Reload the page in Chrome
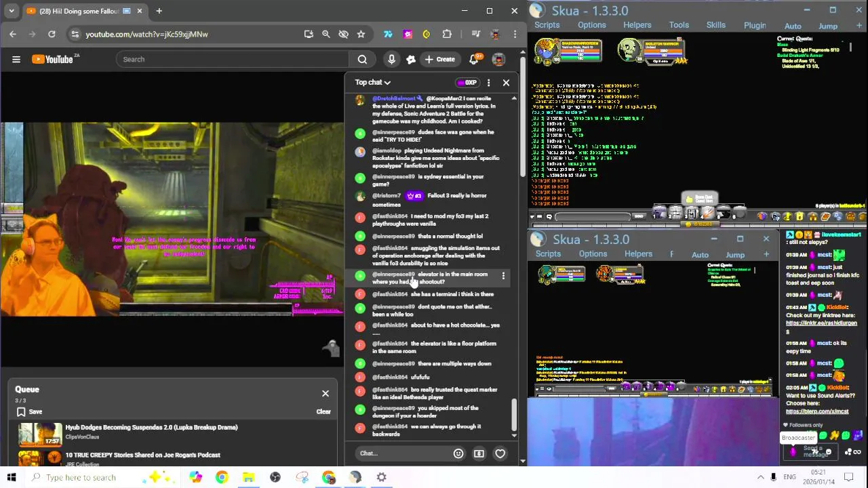Viewport: 868px width, 488px height. 52,34
